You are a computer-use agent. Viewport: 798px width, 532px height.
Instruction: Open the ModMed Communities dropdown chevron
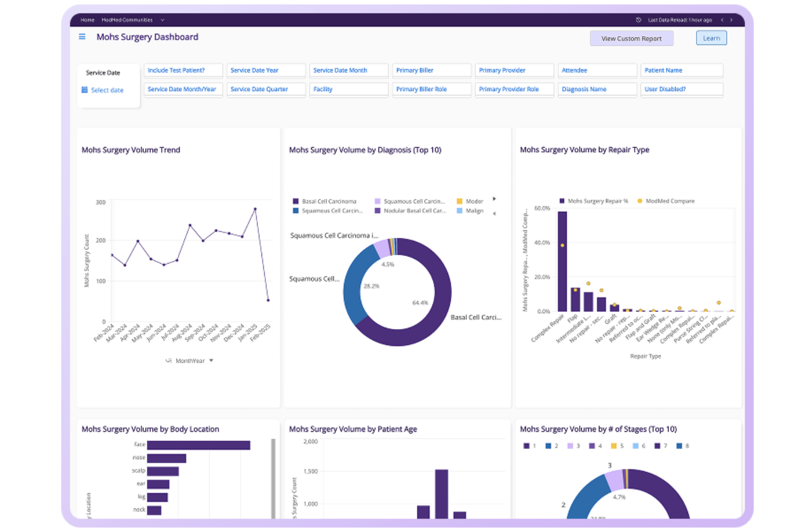(x=162, y=20)
